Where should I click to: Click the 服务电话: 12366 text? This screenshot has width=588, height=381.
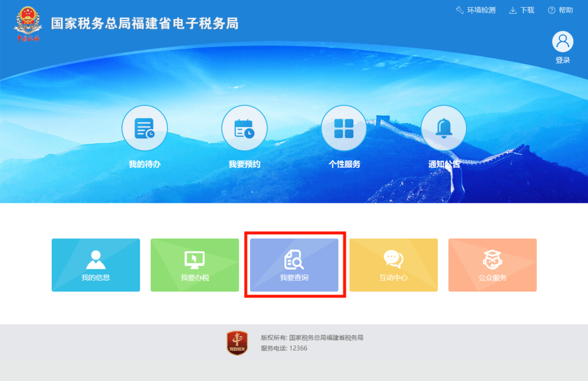[284, 348]
